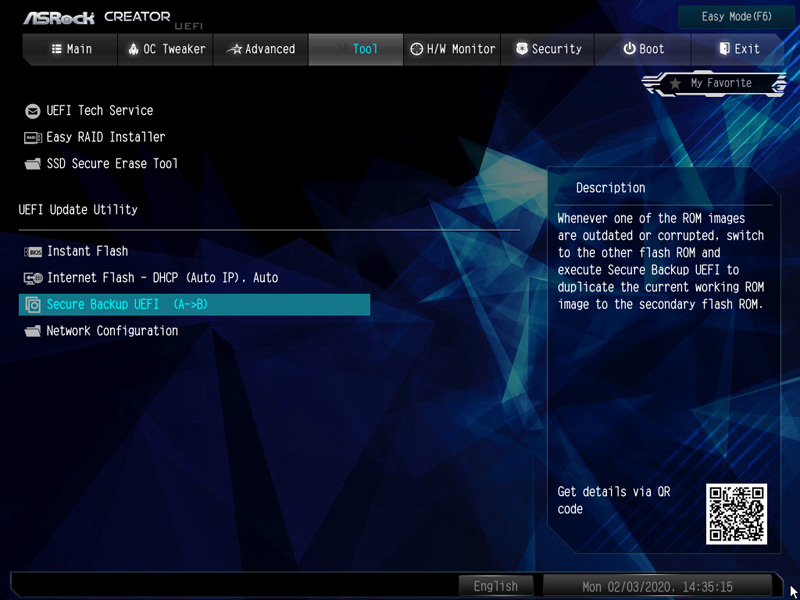The height and width of the screenshot is (600, 800).
Task: Click the SSD Secure Erase folder icon
Action: coord(33,164)
